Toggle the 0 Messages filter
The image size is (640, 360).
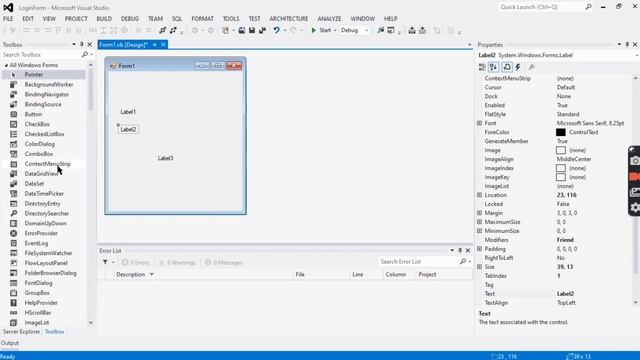tap(224, 262)
